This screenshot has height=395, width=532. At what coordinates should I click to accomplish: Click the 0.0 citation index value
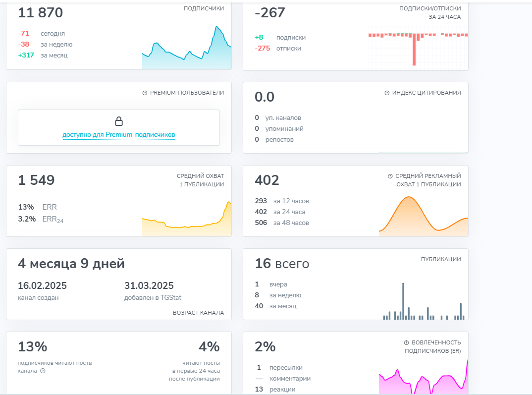(265, 97)
